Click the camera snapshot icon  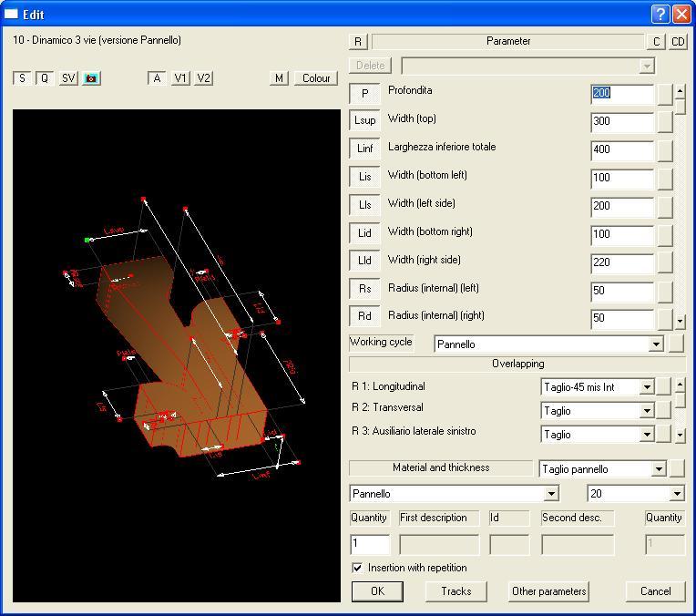click(x=91, y=78)
